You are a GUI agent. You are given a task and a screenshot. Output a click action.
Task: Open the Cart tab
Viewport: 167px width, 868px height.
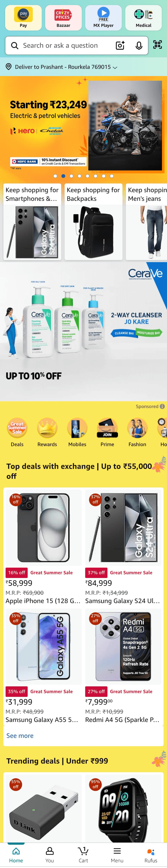coord(83,855)
